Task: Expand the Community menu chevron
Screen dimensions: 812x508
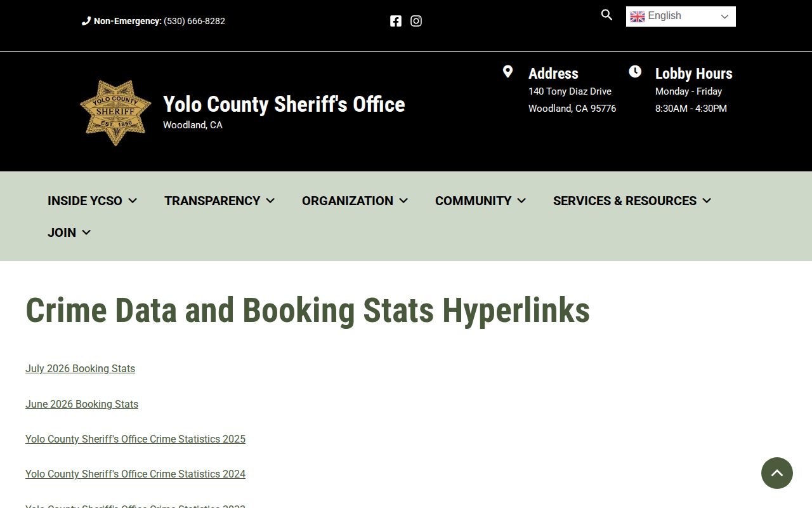Action: point(521,201)
